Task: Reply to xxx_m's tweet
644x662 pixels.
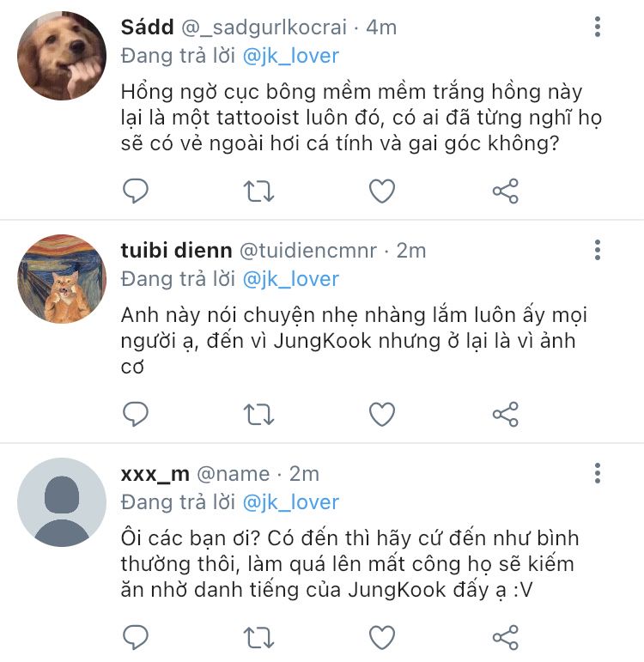Action: [x=136, y=636]
